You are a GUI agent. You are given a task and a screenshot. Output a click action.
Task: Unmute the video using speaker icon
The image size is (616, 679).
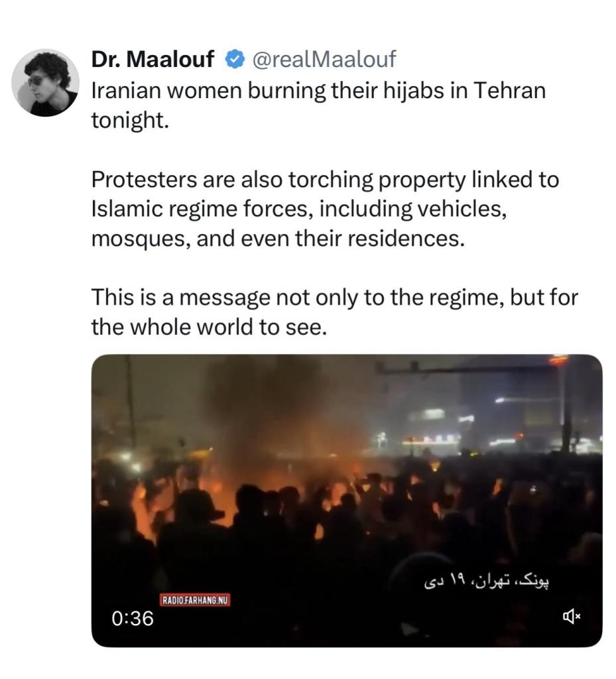click(572, 617)
